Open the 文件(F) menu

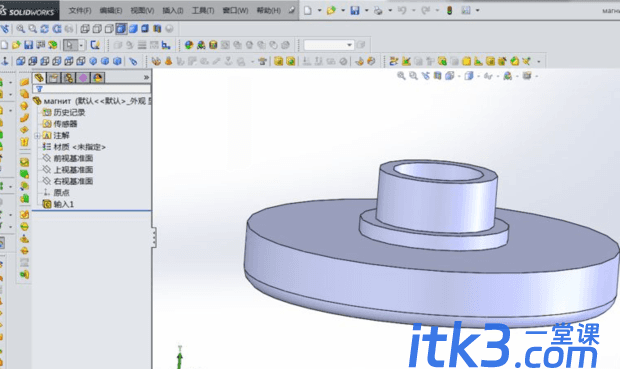click(80, 10)
